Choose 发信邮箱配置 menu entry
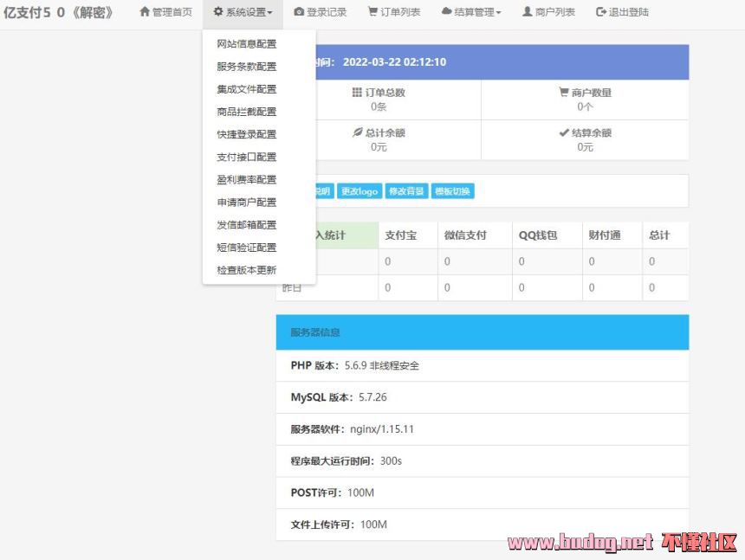Viewport: 745px width, 560px height. pyautogui.click(x=247, y=225)
